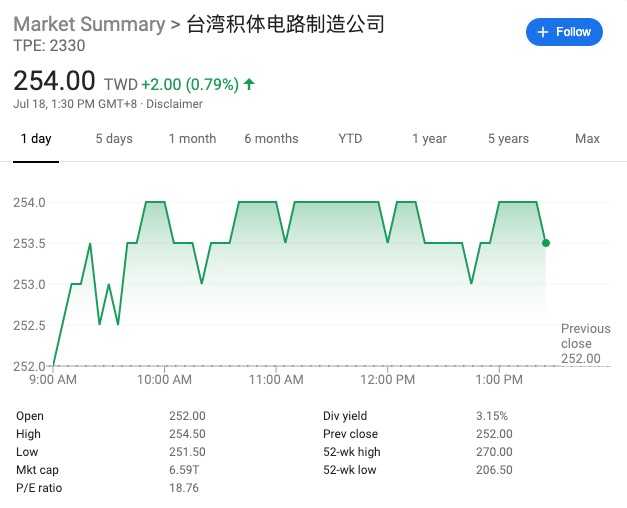This screenshot has height=508, width=627.
Task: Click the High value 254.50
Action: click(x=187, y=434)
